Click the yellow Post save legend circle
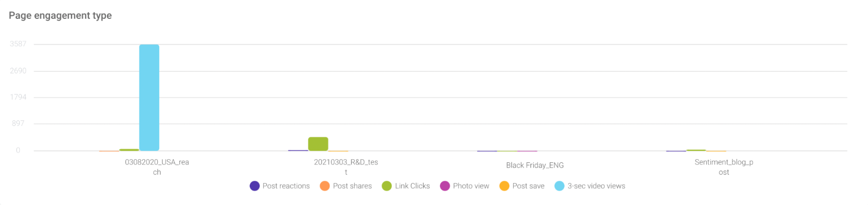Screen dimensions: 868x205 504,186
